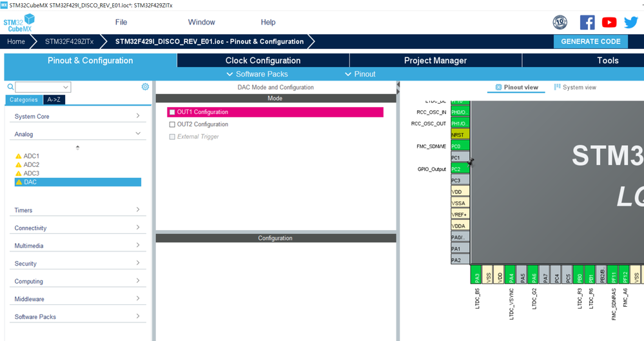Screen dimensions: 644x341
Task: Open the peripheral search dropdown
Action: (66, 87)
